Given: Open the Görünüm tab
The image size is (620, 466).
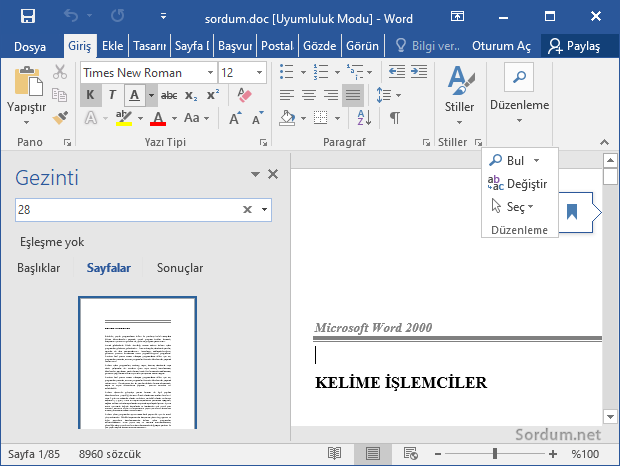Looking at the screenshot, I should pyautogui.click(x=362, y=46).
